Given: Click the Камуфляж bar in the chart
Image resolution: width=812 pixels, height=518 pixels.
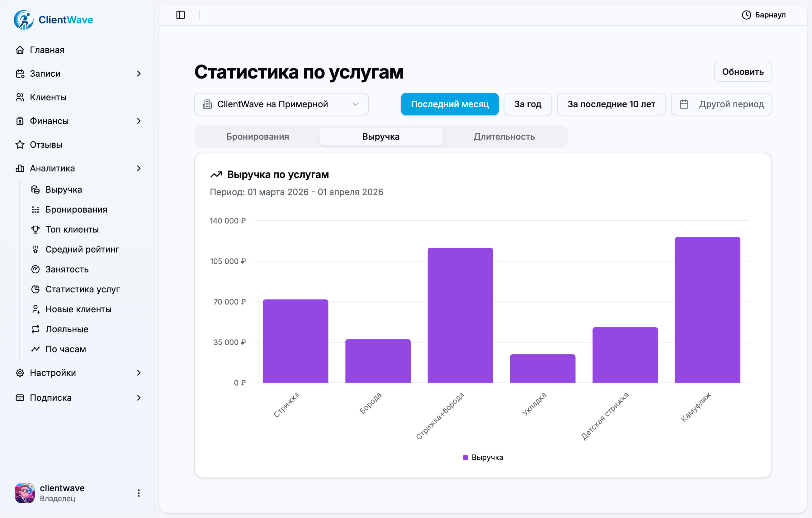Looking at the screenshot, I should coord(707,309).
